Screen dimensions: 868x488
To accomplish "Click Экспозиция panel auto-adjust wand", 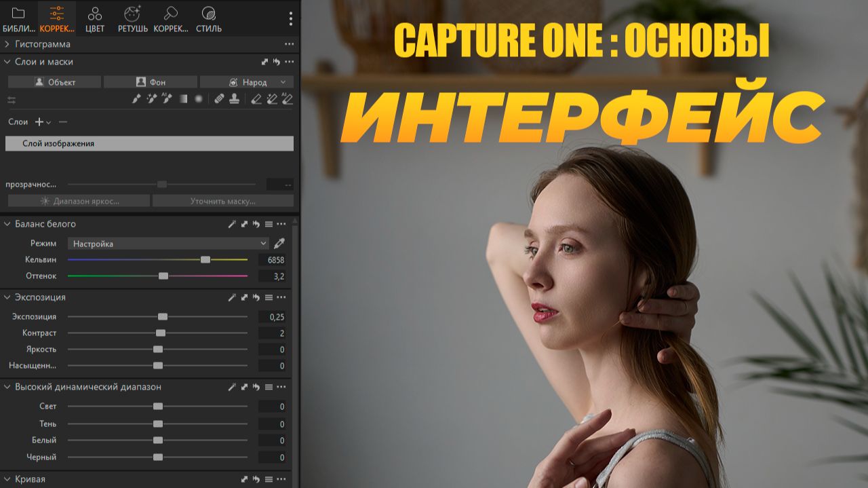I will pyautogui.click(x=232, y=297).
